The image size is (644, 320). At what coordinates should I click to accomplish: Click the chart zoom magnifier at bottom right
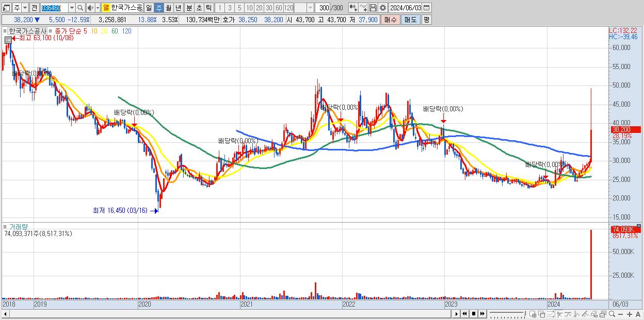[x=612, y=314]
